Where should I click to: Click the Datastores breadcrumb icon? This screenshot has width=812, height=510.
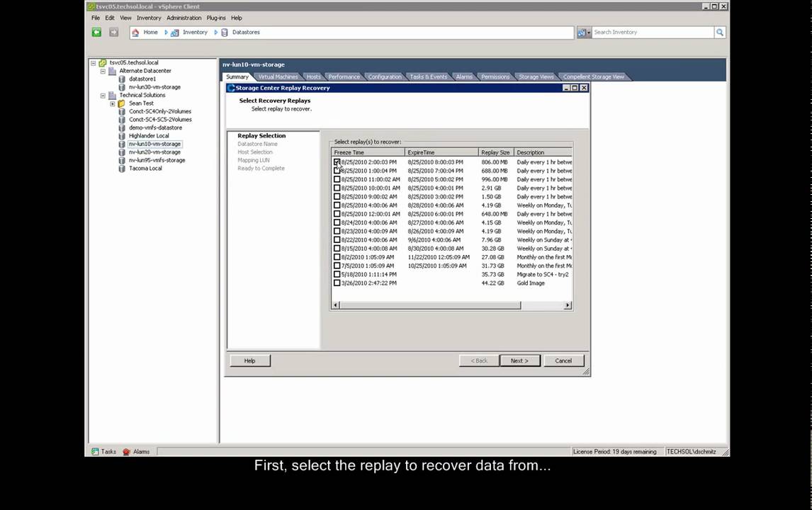tap(224, 33)
